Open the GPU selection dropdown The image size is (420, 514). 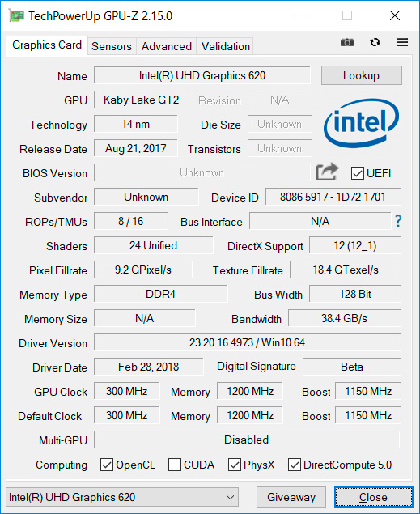click(x=122, y=497)
